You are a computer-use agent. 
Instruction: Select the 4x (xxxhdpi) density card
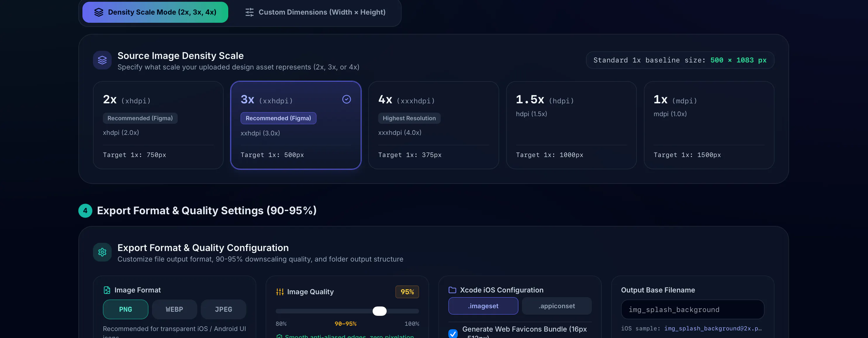[433, 125]
